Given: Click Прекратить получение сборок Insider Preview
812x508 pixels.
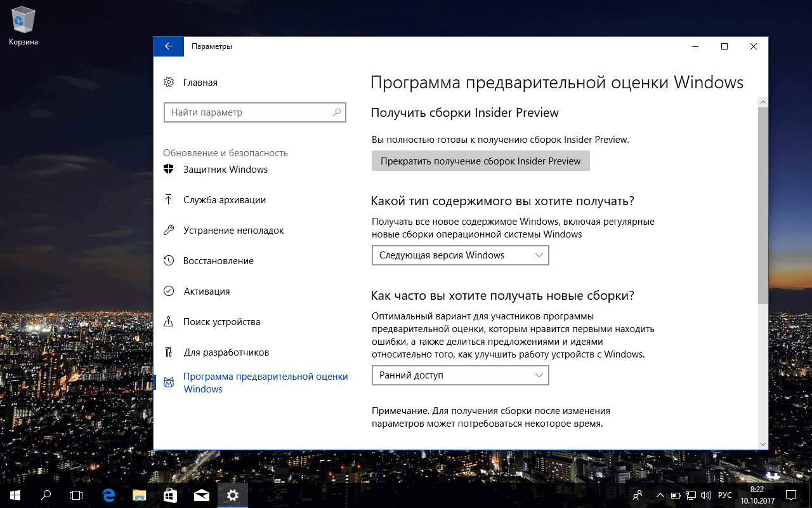Looking at the screenshot, I should point(480,160).
